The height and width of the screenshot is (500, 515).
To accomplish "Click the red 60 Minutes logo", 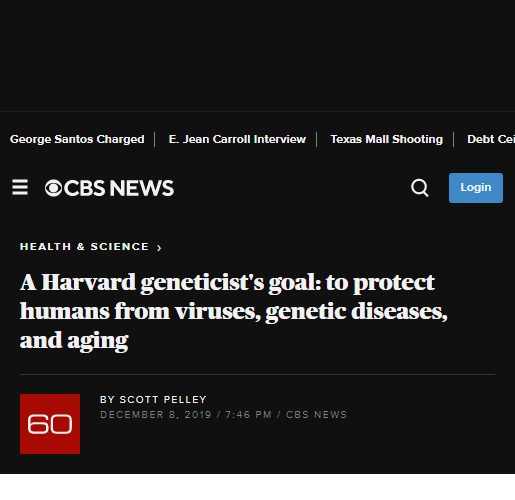I will [x=50, y=424].
